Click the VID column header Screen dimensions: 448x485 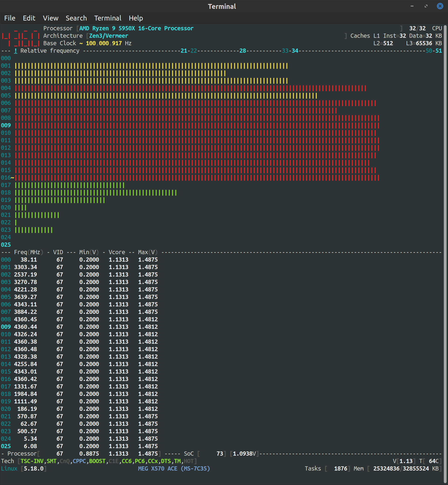click(58, 252)
